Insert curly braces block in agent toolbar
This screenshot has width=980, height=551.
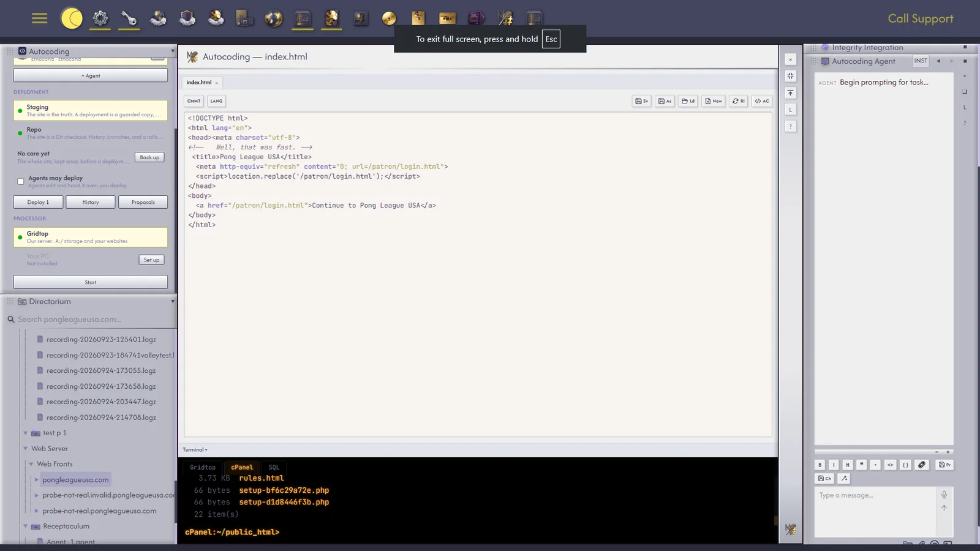point(905,465)
